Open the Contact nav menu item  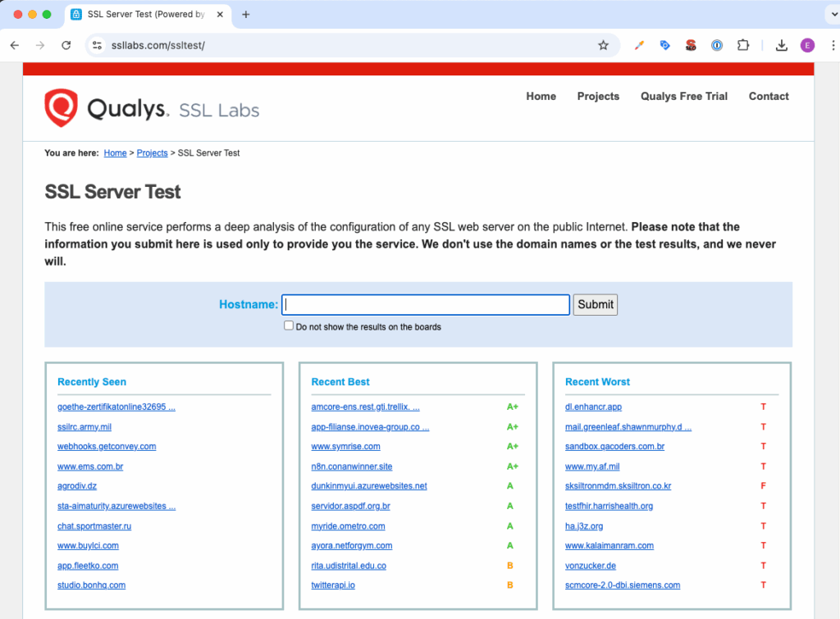coord(769,97)
